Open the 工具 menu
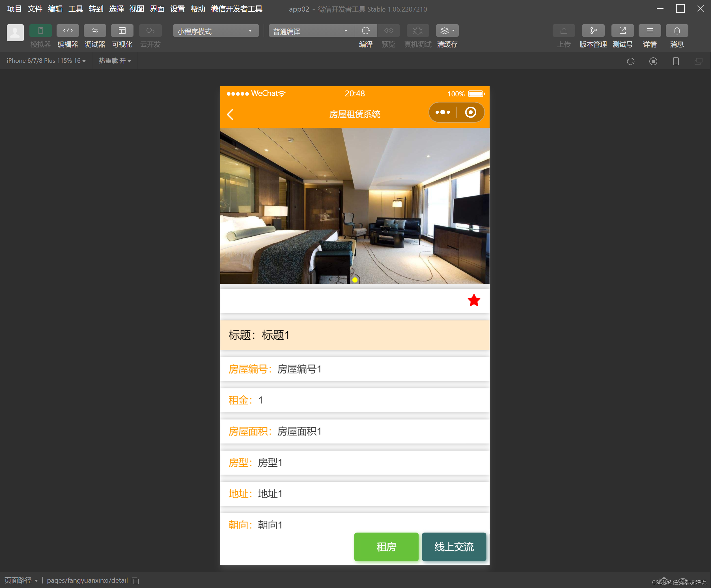Screen dimensions: 711x588 76,9
